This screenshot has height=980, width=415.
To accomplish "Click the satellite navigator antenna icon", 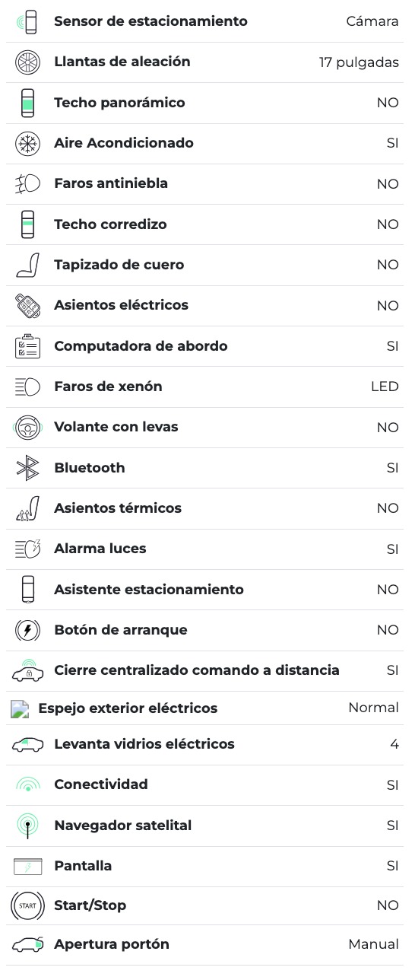I will (27, 826).
